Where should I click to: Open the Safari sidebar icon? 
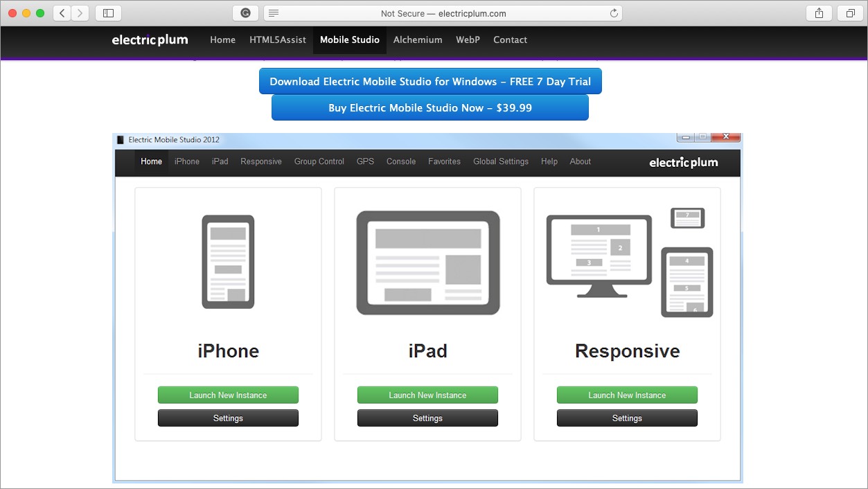107,12
